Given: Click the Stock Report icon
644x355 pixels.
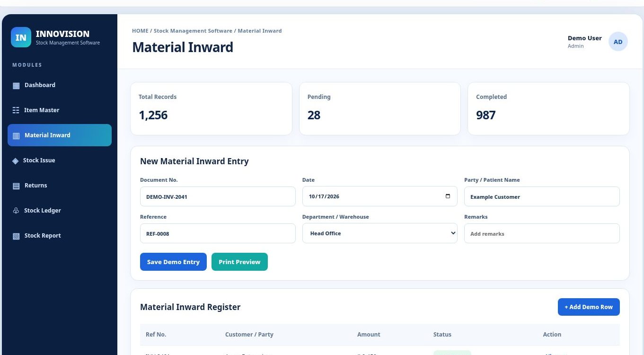Looking at the screenshot, I should point(16,236).
